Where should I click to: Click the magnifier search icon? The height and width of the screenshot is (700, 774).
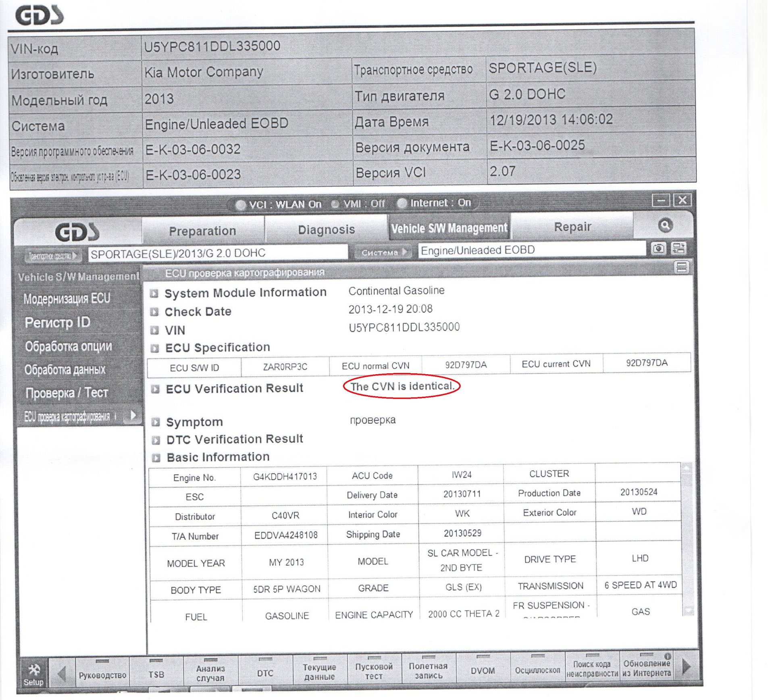[665, 225]
